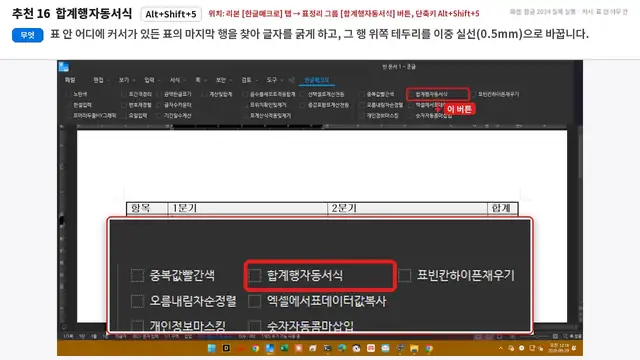The image size is (640, 360).
Task: Click the 항목 header cell in the table
Action: pyautogui.click(x=147, y=209)
